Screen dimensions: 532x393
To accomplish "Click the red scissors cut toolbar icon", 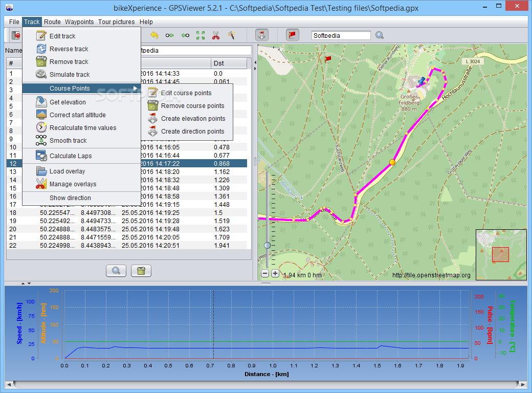I will point(216,35).
